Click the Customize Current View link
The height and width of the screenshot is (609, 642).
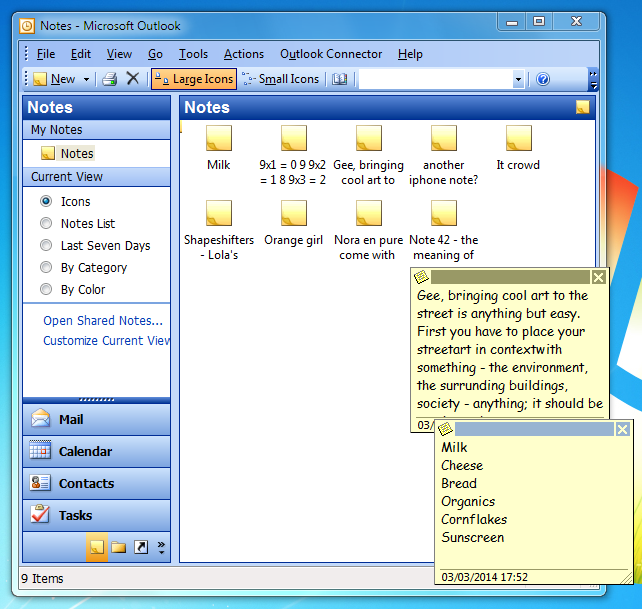(x=106, y=341)
